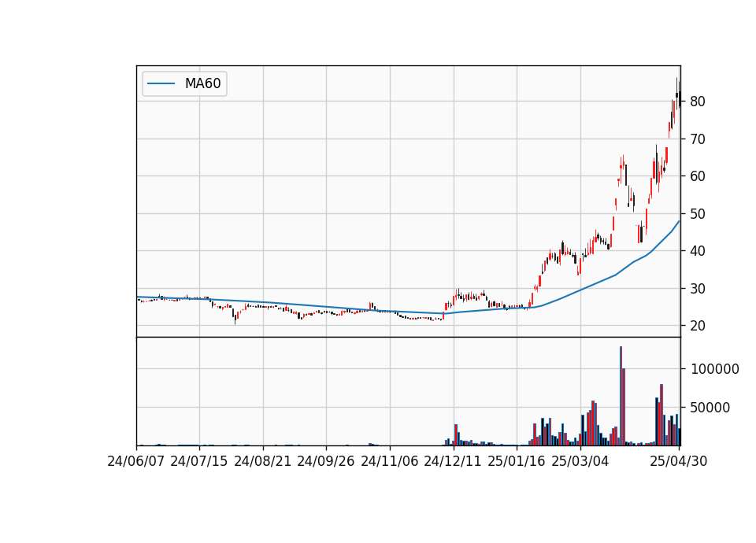Click the price axis value 80
The width and height of the screenshot is (756, 543).
pyautogui.click(x=698, y=102)
